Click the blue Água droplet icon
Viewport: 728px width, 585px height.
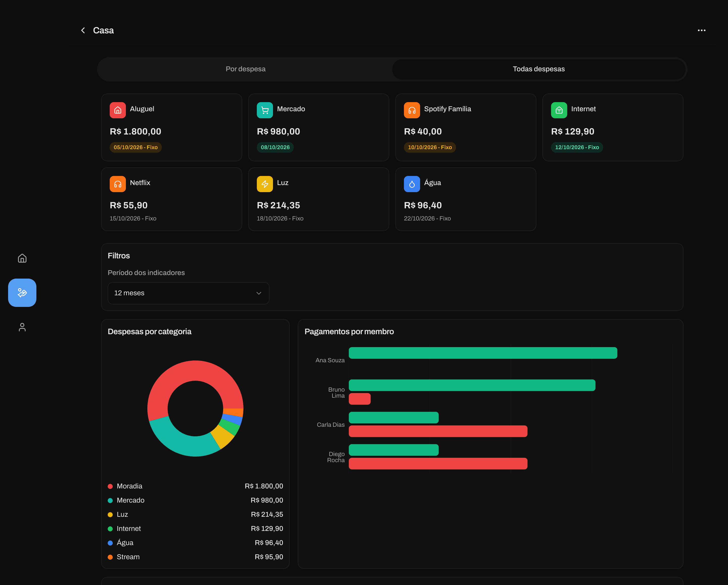(x=412, y=184)
